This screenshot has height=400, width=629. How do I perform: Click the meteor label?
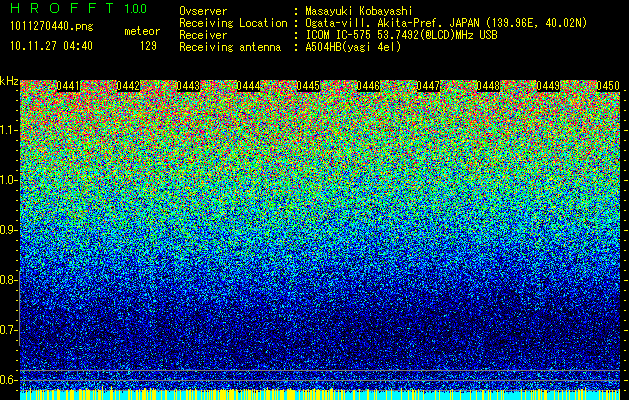142,31
